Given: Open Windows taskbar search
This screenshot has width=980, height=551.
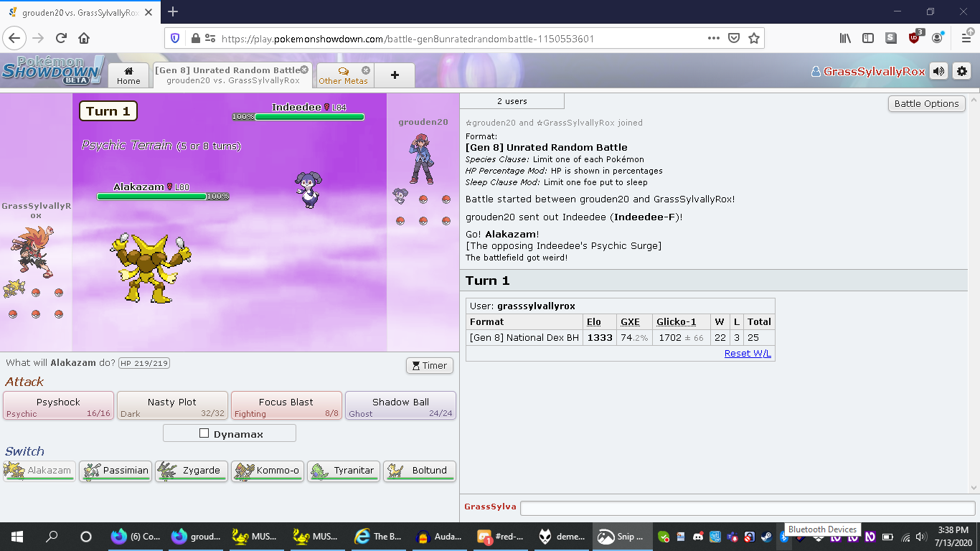Looking at the screenshot, I should [x=52, y=537].
